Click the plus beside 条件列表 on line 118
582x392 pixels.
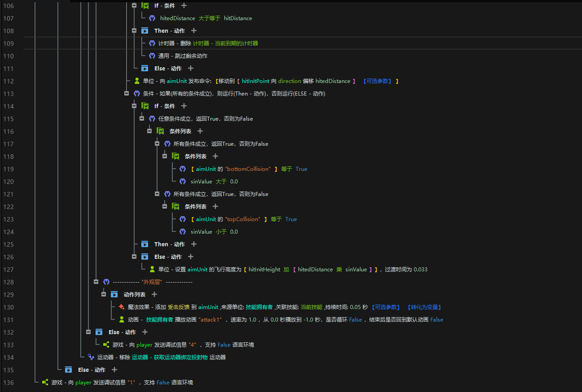click(x=215, y=156)
